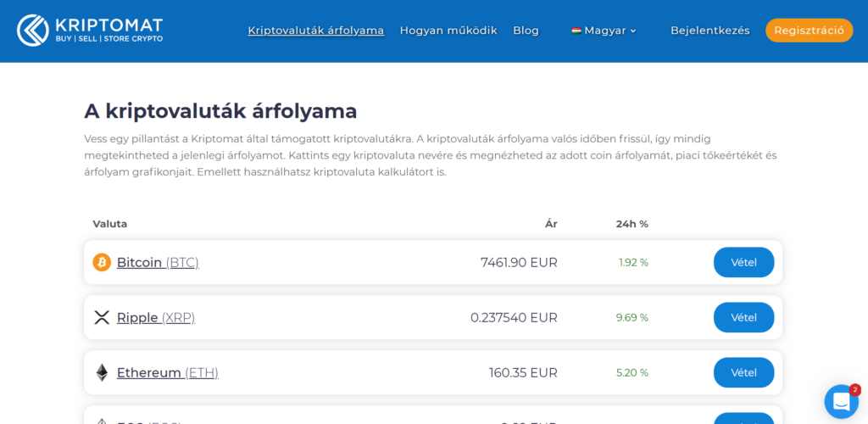Screen dimensions: 868x424
Task: Click the 1.92 % change value
Action: pos(634,262)
